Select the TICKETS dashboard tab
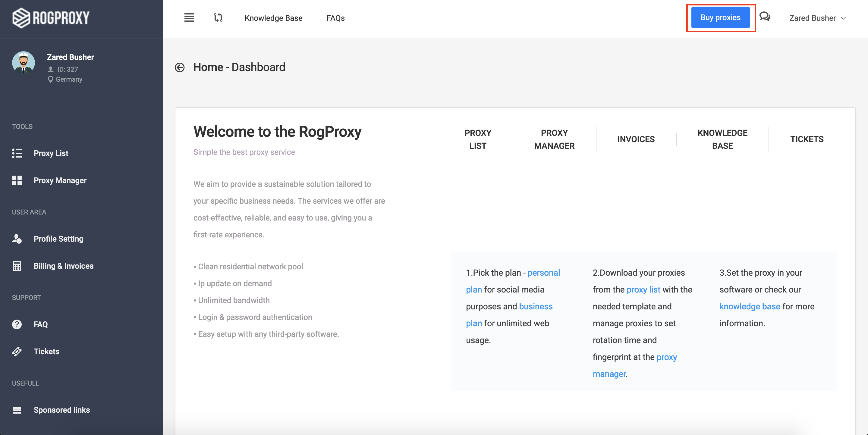Screen dimensions: 868x435 click(807, 139)
